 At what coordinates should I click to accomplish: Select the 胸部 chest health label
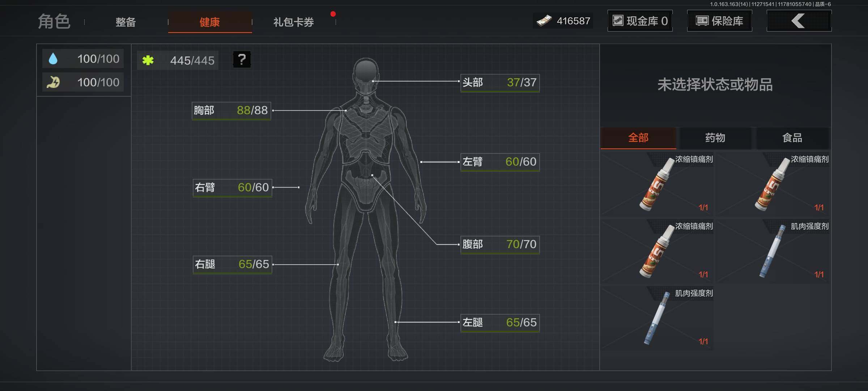(x=231, y=110)
